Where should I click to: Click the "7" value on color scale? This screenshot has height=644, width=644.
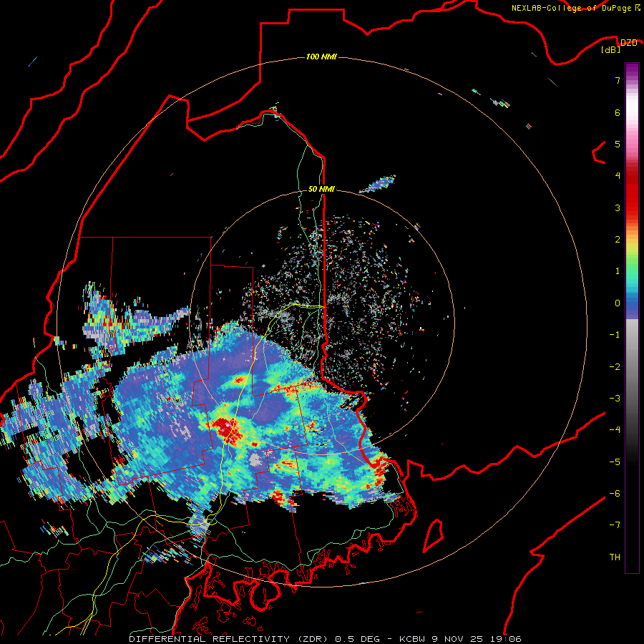pos(618,80)
